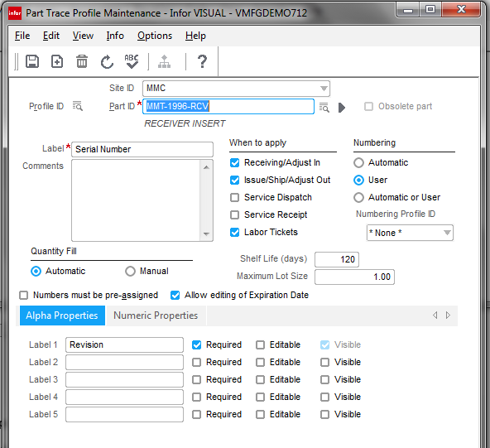This screenshot has width=490, height=448.
Task: Close the Part Trace Profile window
Action: (x=461, y=10)
